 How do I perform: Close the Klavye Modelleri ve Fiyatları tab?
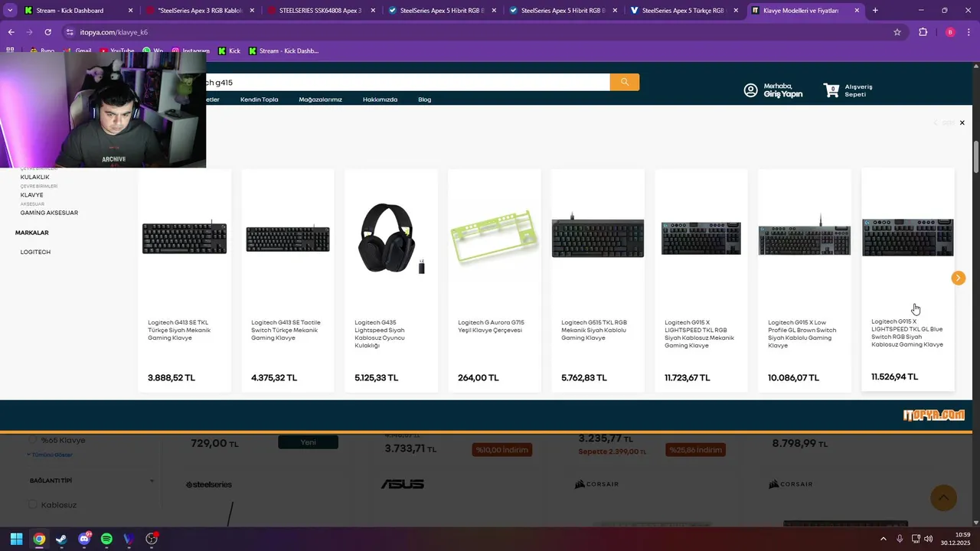[x=857, y=11]
